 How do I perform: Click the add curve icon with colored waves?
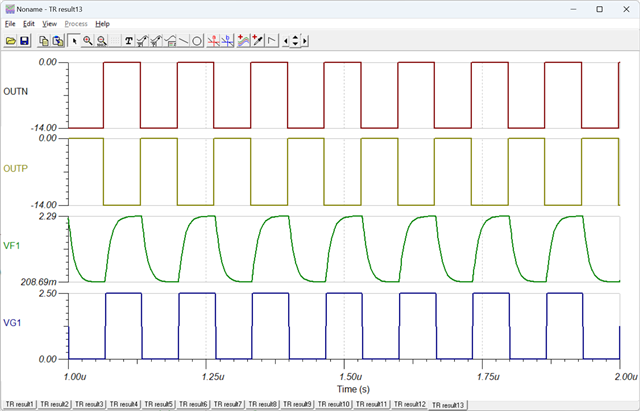coord(243,41)
